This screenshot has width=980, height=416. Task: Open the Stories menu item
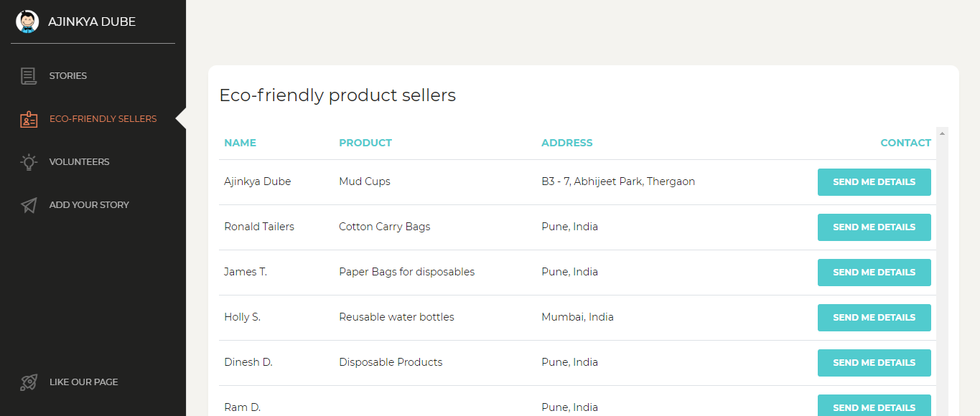pos(68,75)
